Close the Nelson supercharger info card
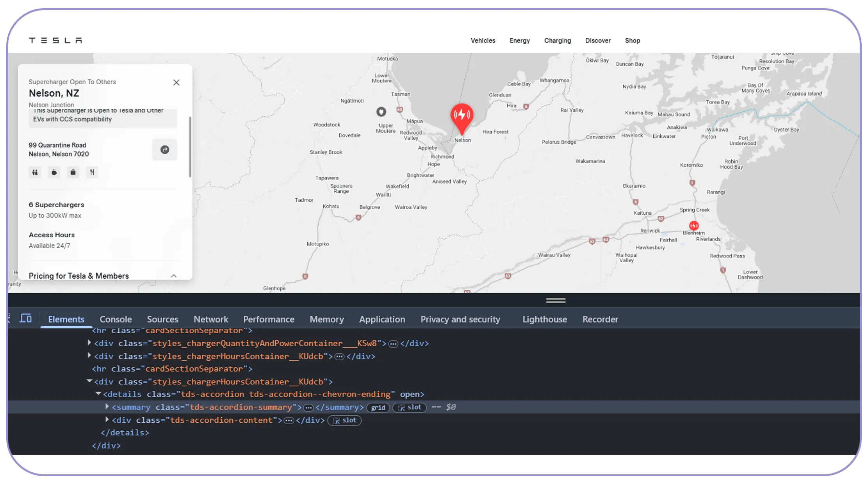Screen dimensions: 868x484 coord(176,82)
